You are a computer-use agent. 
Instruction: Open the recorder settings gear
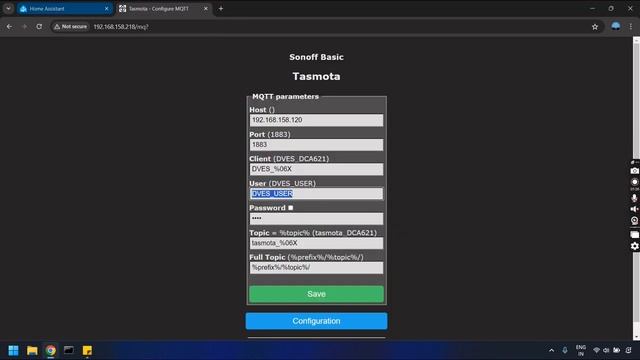point(634,246)
